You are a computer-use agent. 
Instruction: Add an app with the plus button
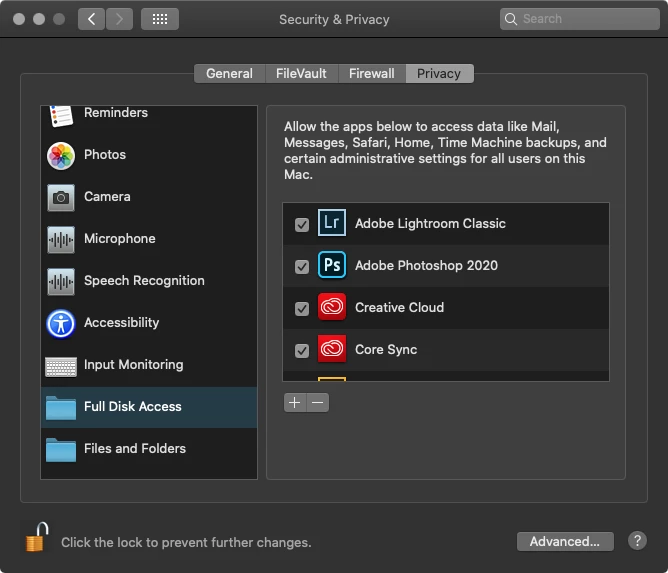[x=295, y=403]
